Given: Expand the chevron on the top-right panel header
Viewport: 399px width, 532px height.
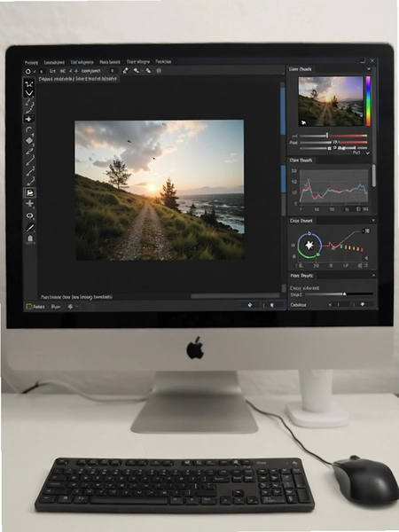Looking at the screenshot, I should tap(369, 69).
